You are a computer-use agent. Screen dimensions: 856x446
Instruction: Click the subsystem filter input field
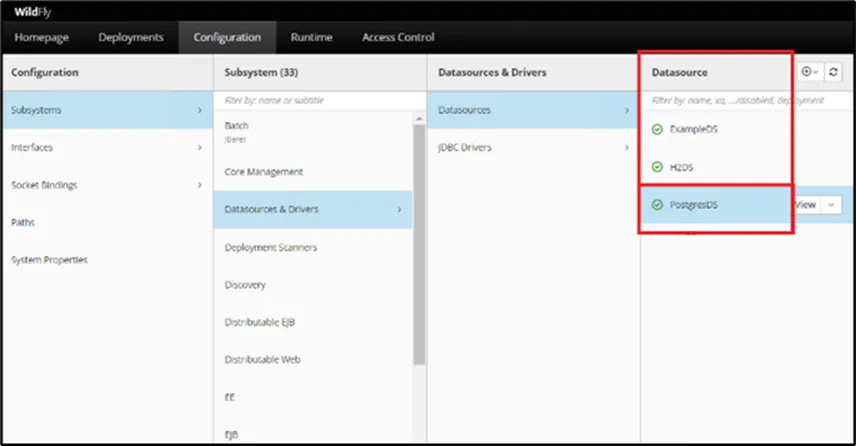[319, 100]
